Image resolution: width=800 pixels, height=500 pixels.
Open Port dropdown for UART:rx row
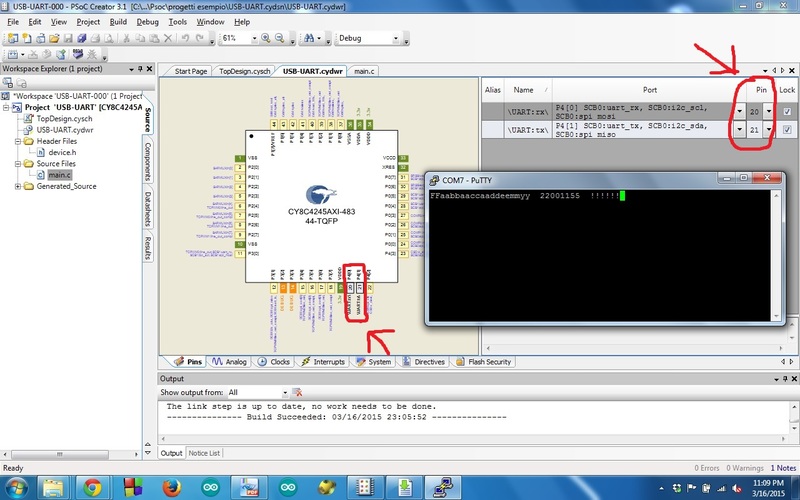(739, 111)
